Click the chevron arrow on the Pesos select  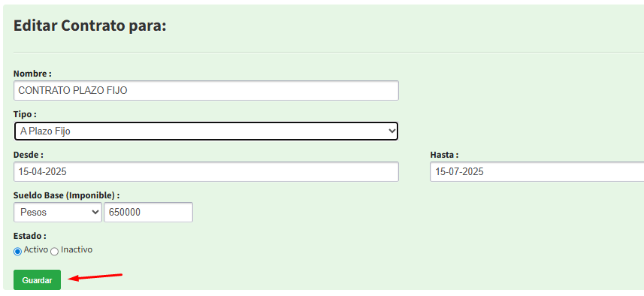point(95,213)
